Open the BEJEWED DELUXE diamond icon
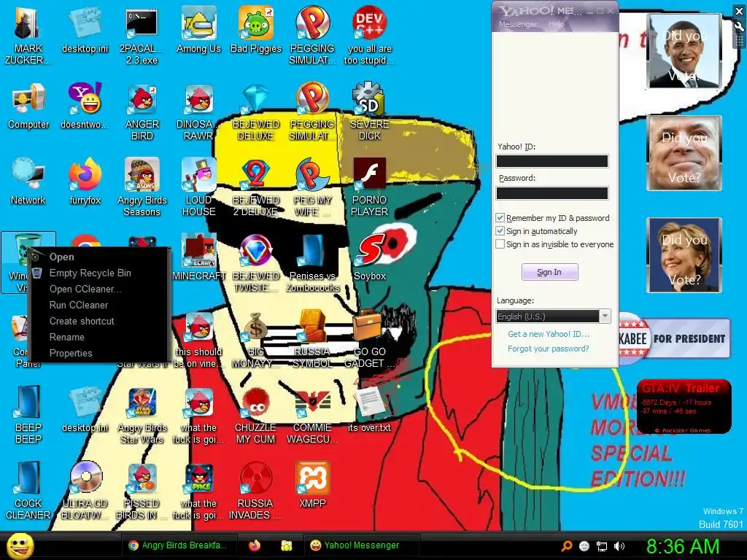This screenshot has width=747, height=560. 256,112
